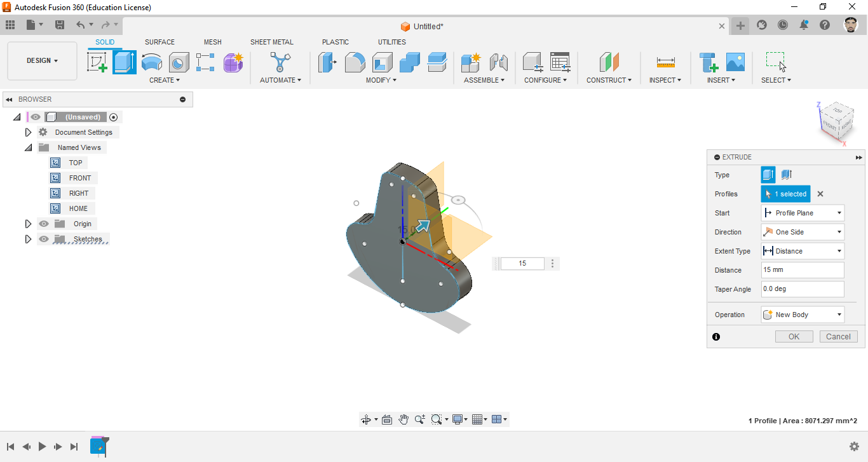Select the Measure tool

665,62
